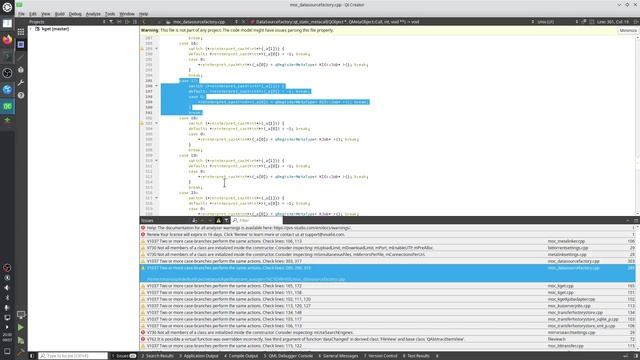Select 'Renew Your license will expire' message

coord(387,235)
